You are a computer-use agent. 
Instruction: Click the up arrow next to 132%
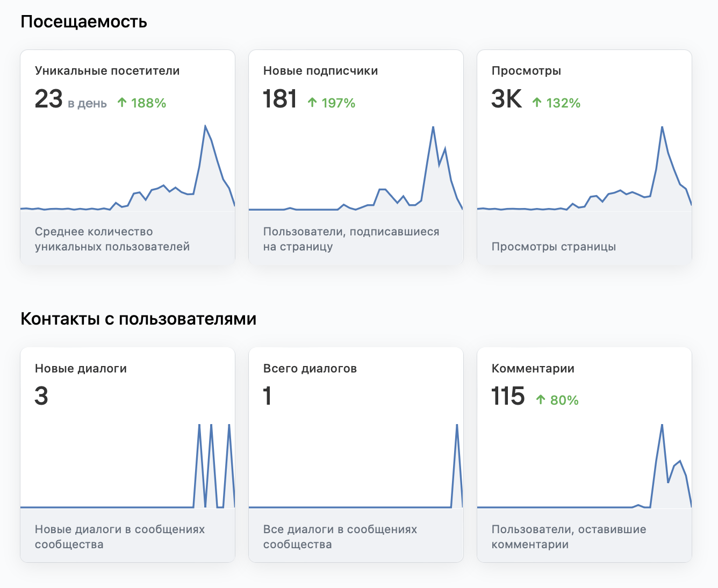pyautogui.click(x=537, y=103)
